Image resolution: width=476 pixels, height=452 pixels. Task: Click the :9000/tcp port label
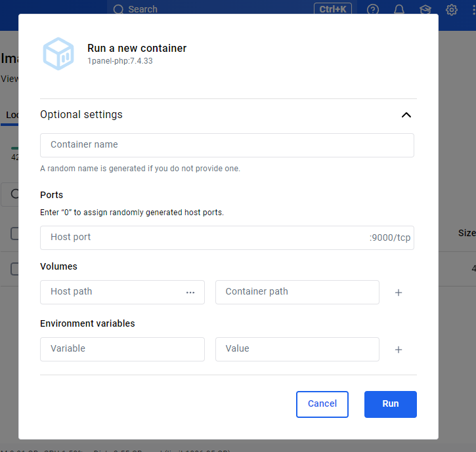pyautogui.click(x=390, y=237)
